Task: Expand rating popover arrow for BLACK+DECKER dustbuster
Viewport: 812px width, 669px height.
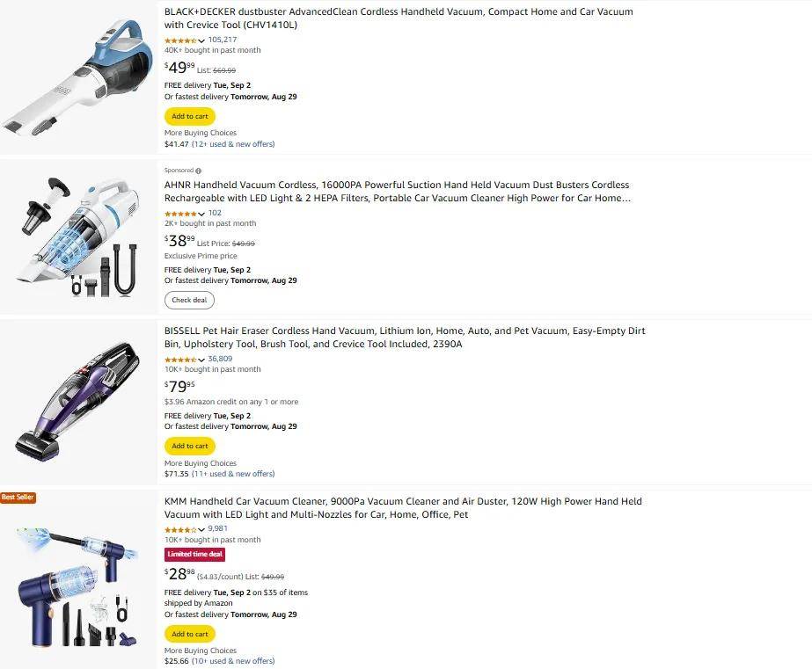Action: 202,41
